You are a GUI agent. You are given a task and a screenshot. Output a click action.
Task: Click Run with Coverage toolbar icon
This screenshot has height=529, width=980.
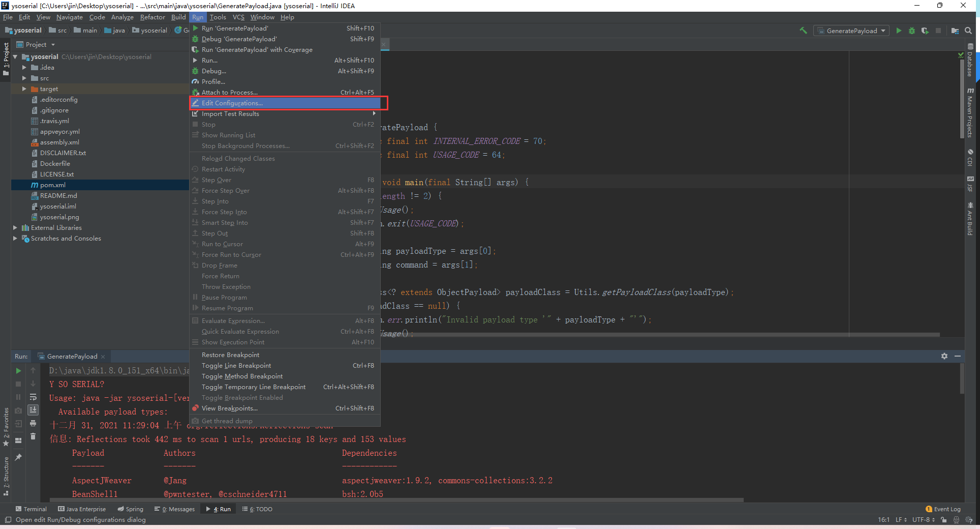[x=925, y=31]
